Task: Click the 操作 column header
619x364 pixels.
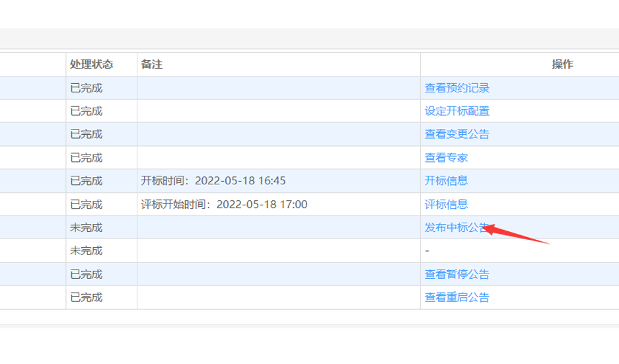Action: tap(562, 64)
